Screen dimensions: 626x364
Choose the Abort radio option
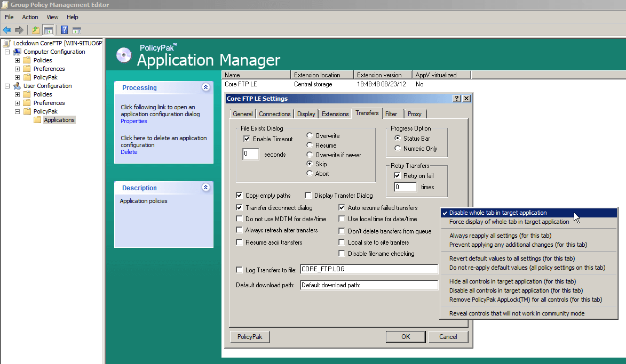(310, 173)
